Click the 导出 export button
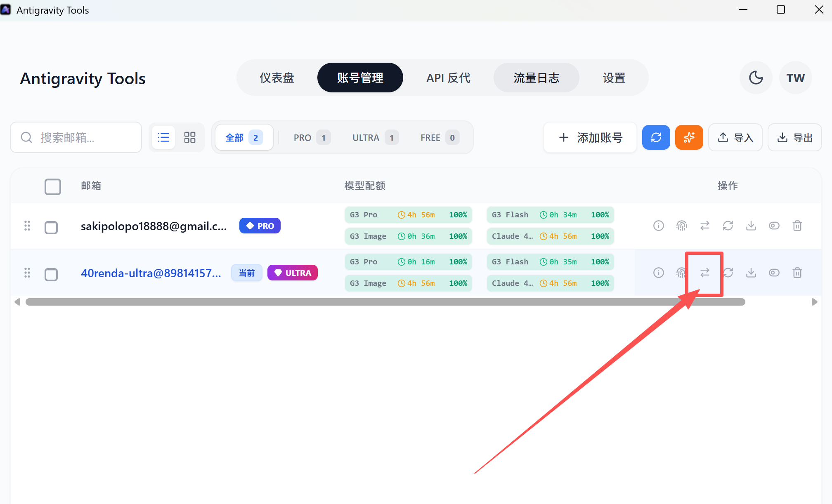Image resolution: width=832 pixels, height=504 pixels. point(795,137)
